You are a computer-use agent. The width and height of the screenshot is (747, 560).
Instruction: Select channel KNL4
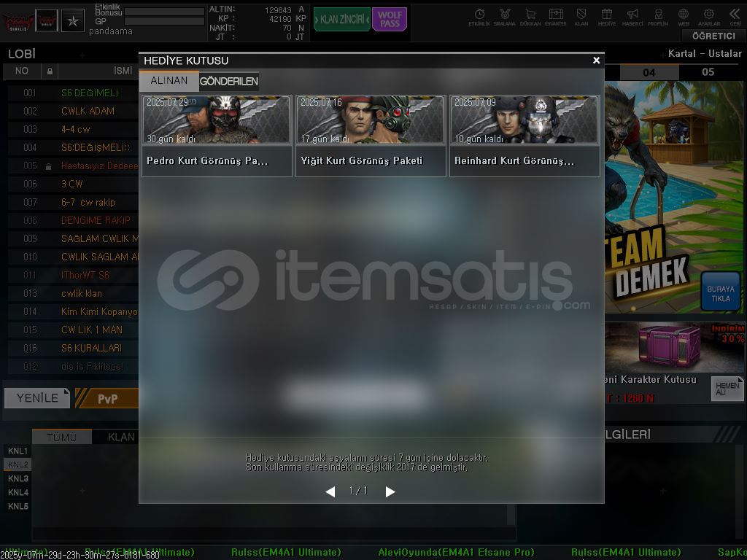[x=18, y=492]
